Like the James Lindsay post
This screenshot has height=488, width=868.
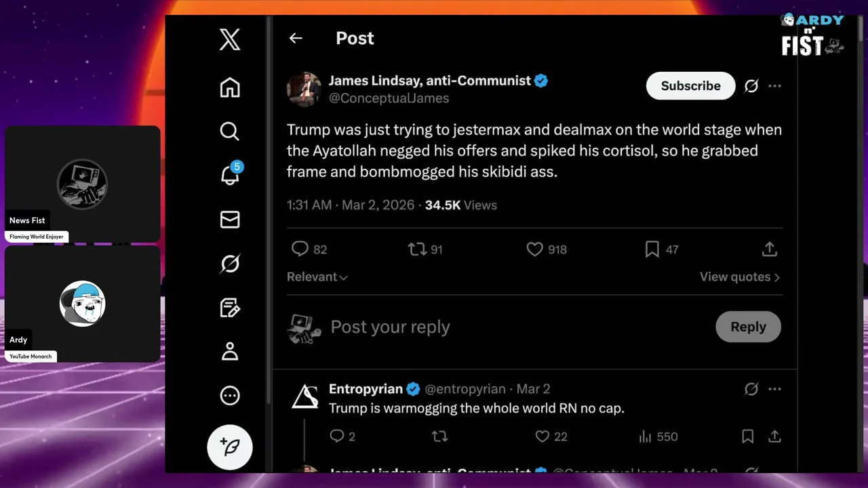point(535,249)
